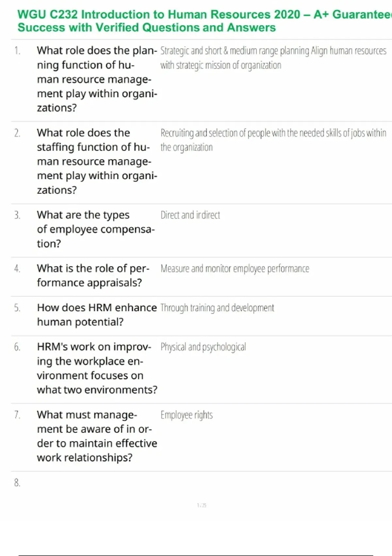392x556 pixels.
Task: Click the workplace environment question text
Action: tap(97, 368)
